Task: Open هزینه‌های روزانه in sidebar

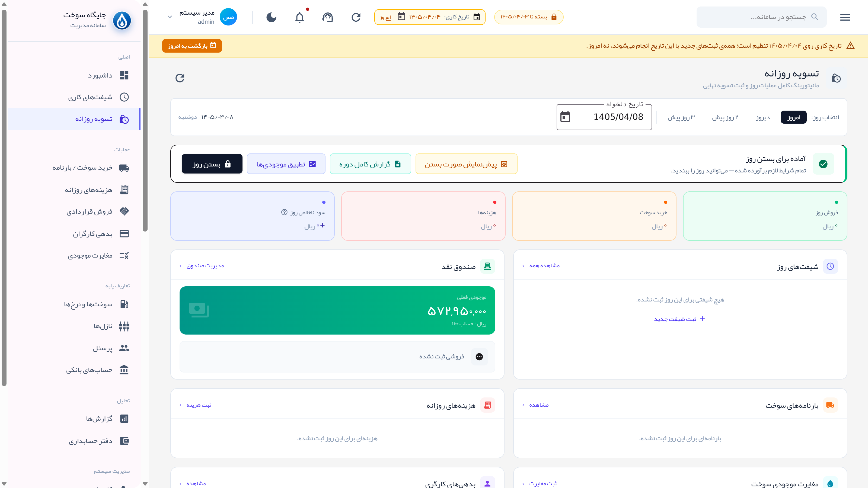Action: [74, 190]
